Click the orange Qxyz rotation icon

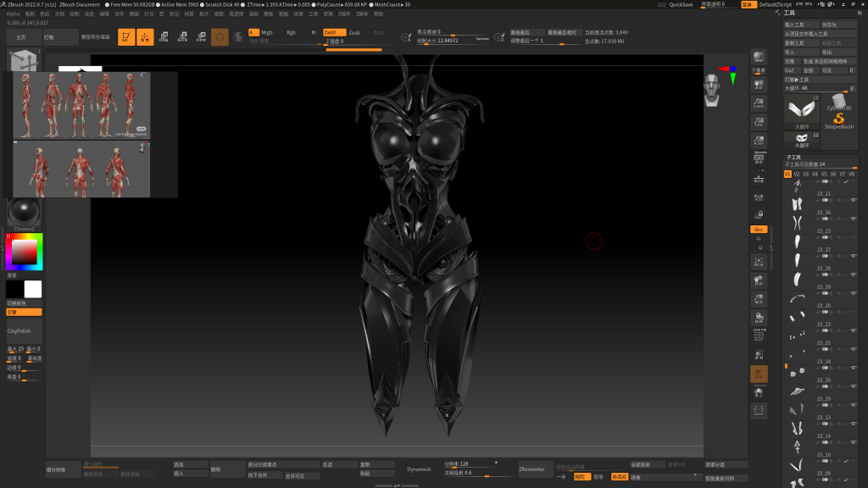[759, 230]
